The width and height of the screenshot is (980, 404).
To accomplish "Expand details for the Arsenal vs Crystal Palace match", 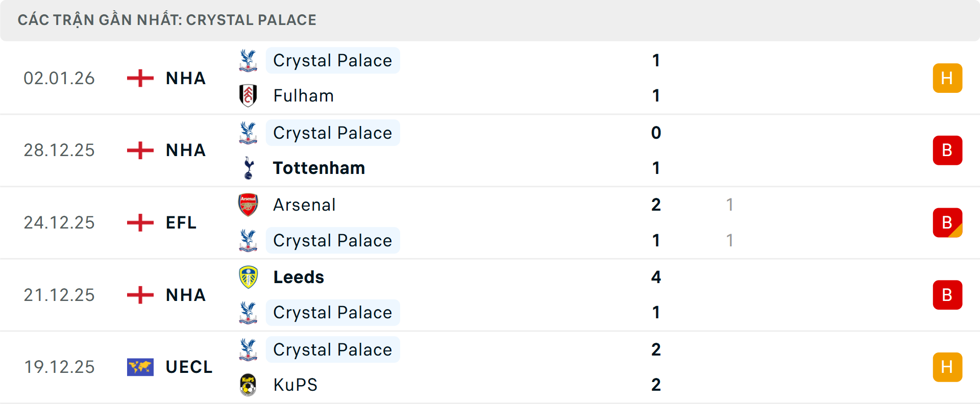I will point(510,222).
